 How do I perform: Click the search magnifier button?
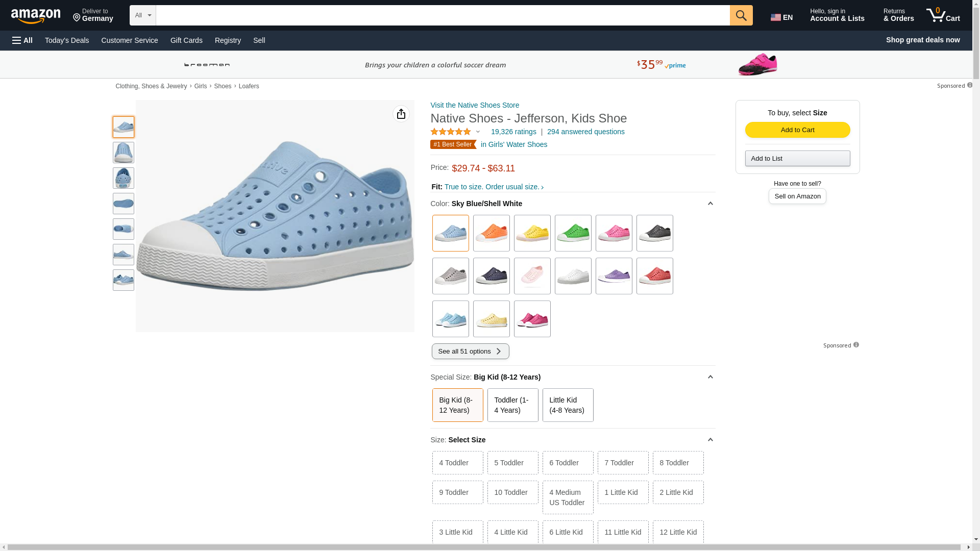741,15
